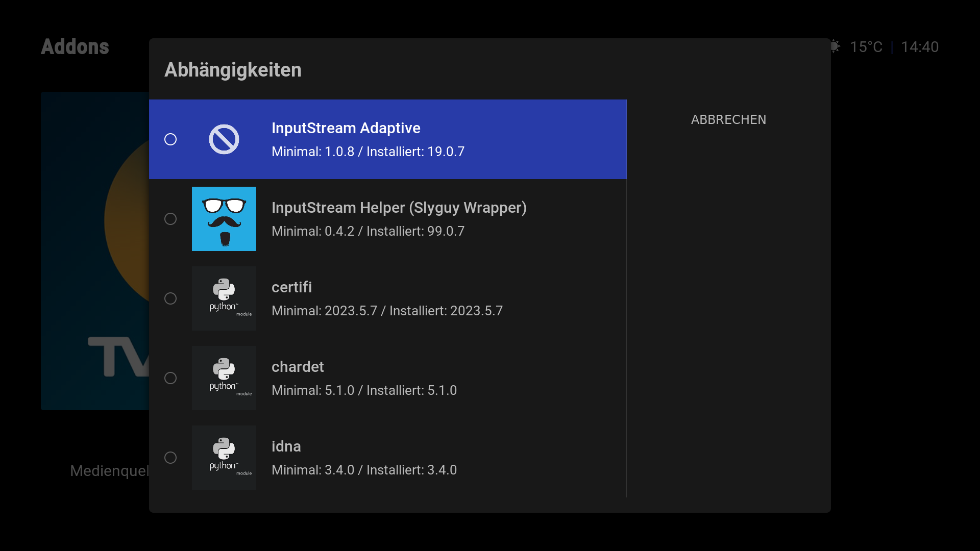Click the certifi python module icon
Screen dimensions: 980x551
[x=224, y=298]
